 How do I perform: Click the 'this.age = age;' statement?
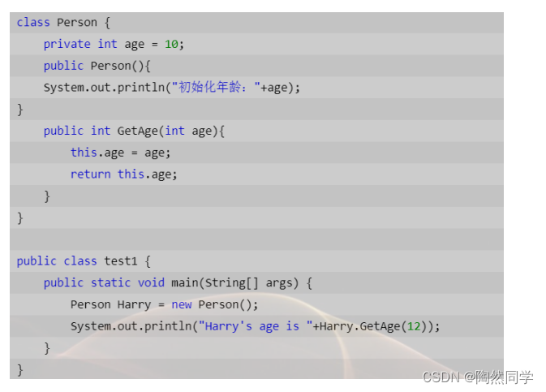(x=121, y=153)
